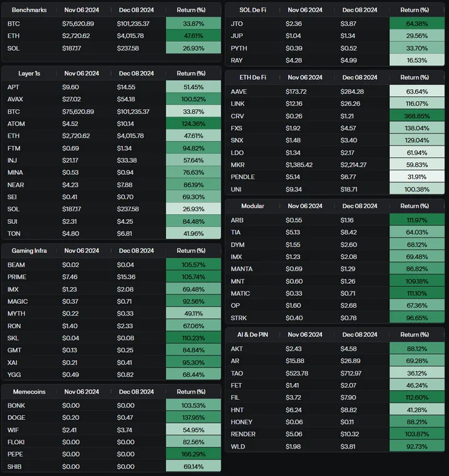
Task: Select the Memecoins table header label
Action: pos(29,392)
